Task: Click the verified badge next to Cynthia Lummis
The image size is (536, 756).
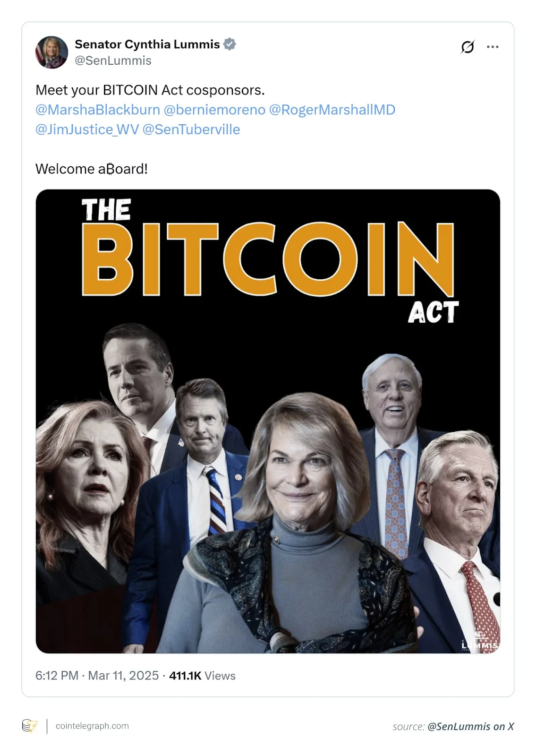Action: tap(230, 44)
